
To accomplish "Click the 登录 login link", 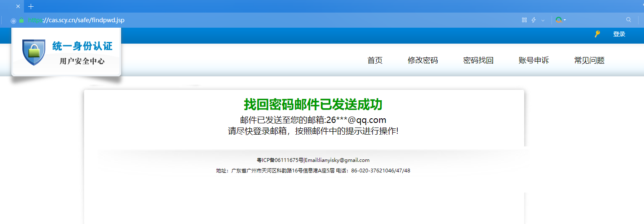I will click(619, 34).
